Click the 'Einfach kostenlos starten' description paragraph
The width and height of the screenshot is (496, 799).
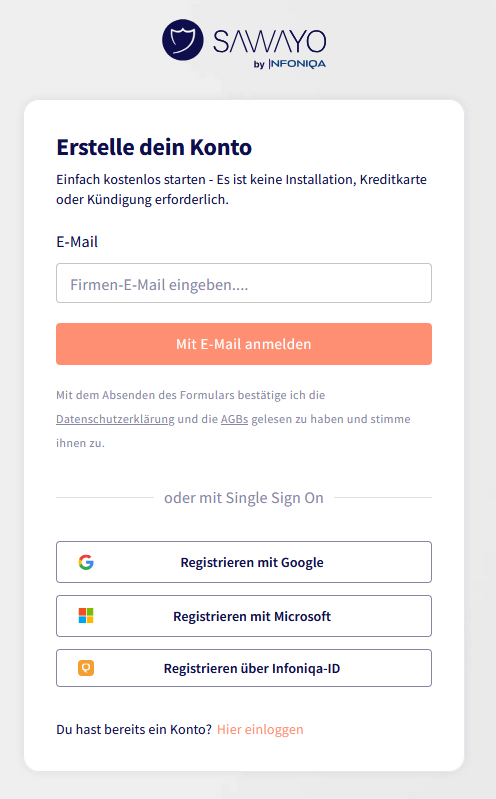[x=242, y=190]
